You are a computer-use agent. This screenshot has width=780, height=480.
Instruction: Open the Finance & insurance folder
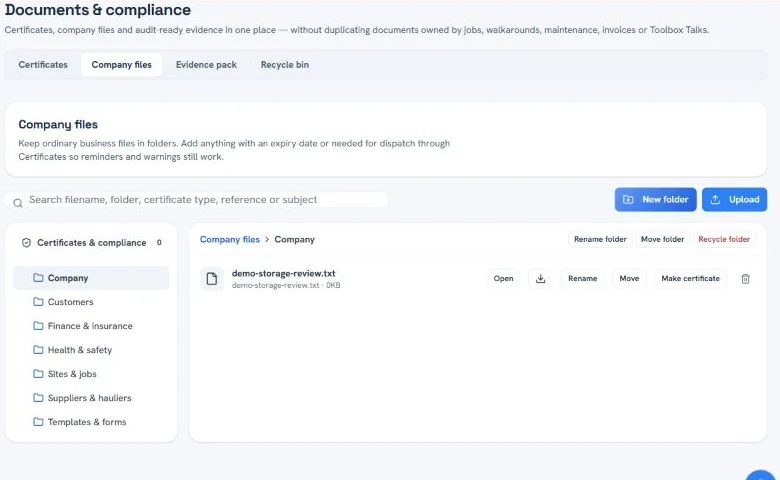(91, 326)
